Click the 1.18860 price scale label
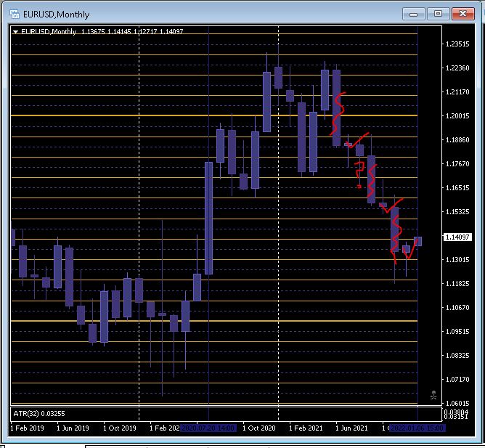Image resolution: width=485 pixels, height=448 pixels. pyautogui.click(x=457, y=140)
